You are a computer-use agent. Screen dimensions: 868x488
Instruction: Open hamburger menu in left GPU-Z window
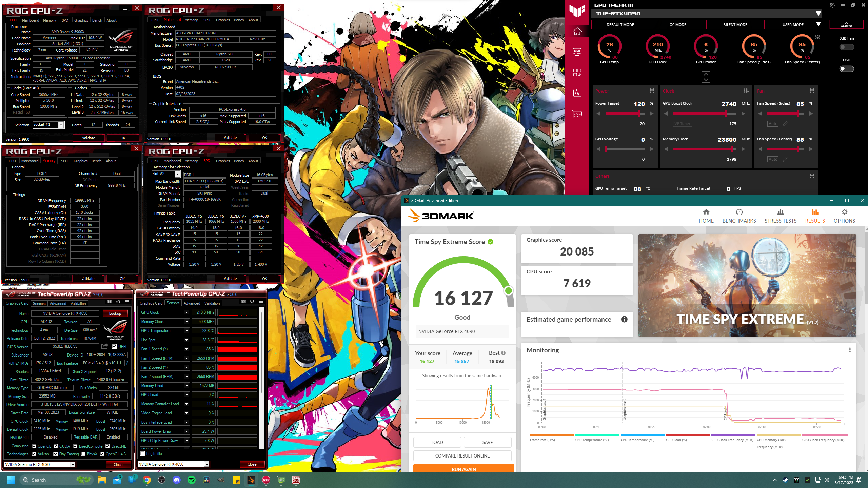127,302
